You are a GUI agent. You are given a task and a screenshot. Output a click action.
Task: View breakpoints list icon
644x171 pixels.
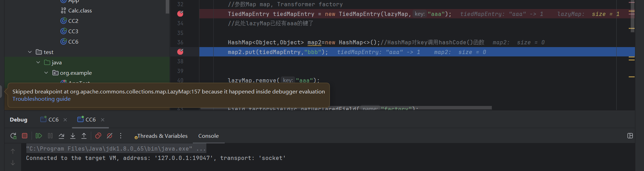click(x=98, y=136)
